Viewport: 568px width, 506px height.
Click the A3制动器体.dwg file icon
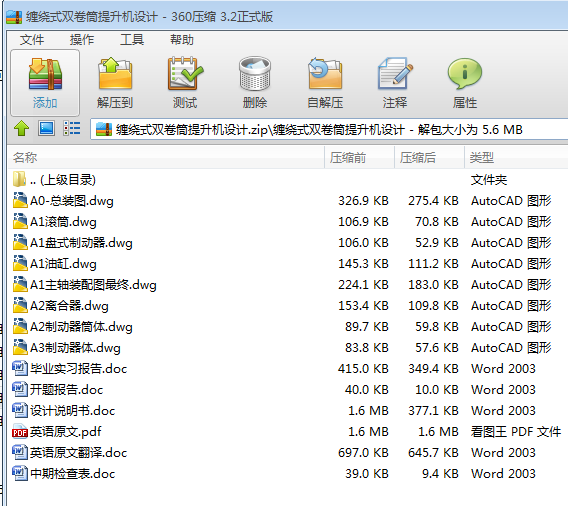click(20, 347)
